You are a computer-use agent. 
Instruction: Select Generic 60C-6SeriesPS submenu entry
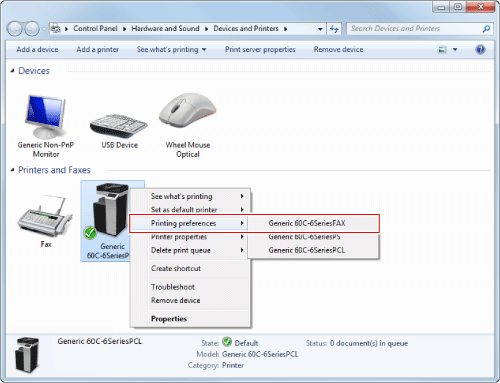coord(313,237)
